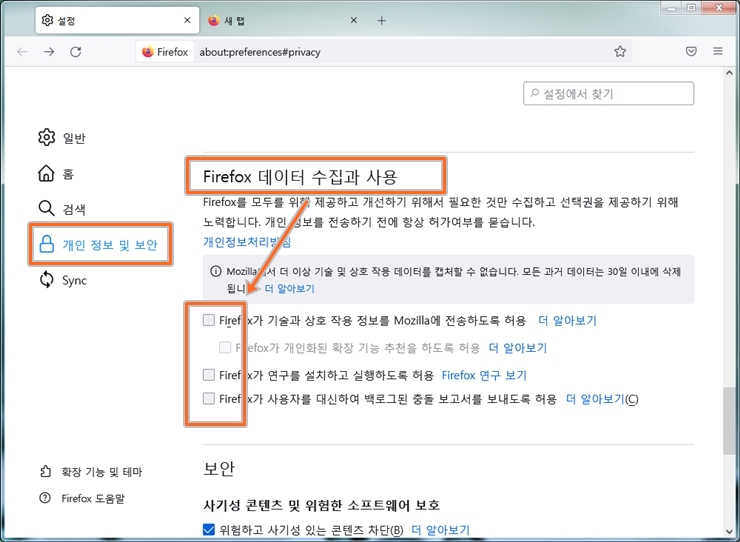Open 더 알아보기 next to 충돌 보고서
This screenshot has height=542, width=740.
[x=595, y=399]
